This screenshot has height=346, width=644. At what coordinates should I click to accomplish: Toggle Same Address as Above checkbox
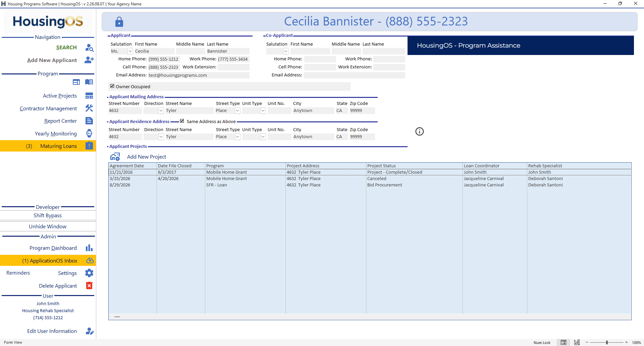182,121
